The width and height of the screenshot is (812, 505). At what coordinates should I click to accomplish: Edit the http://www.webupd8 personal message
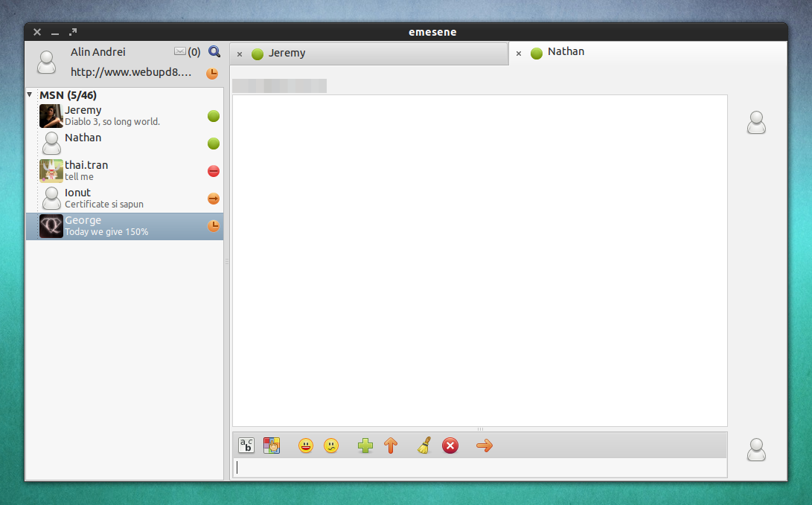click(131, 72)
